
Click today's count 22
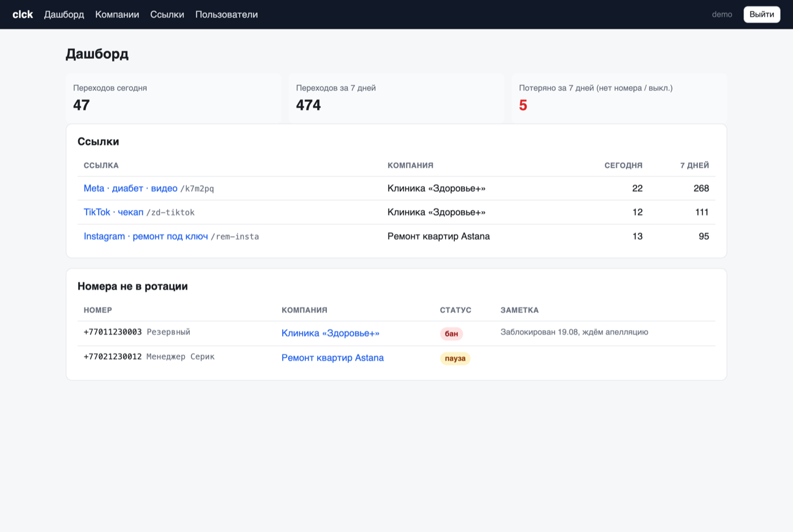[637, 188]
